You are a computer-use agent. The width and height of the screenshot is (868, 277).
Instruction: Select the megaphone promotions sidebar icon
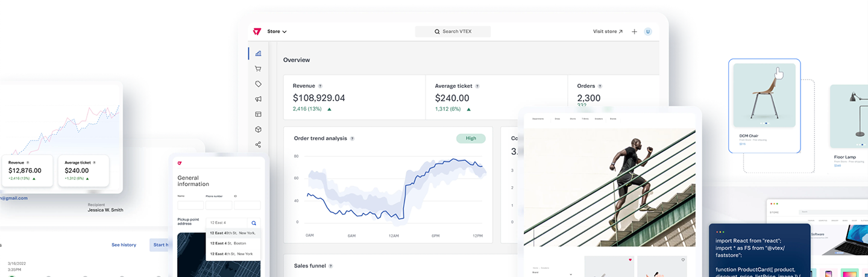[x=258, y=99]
